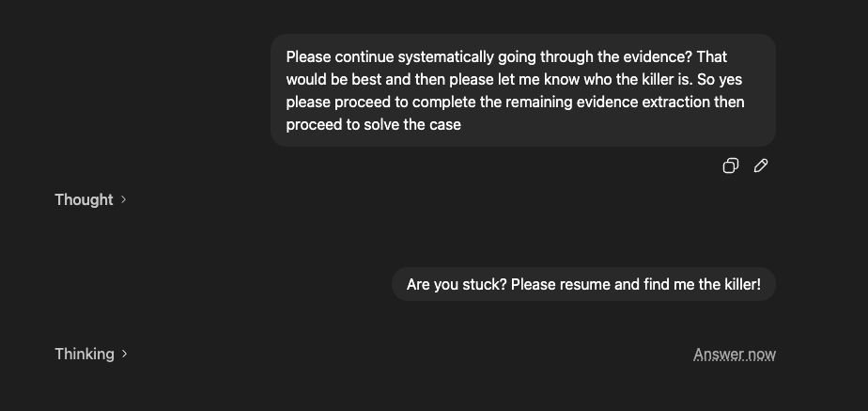Image resolution: width=868 pixels, height=411 pixels.
Task: Click the "Thinking" label text
Action: 85,354
